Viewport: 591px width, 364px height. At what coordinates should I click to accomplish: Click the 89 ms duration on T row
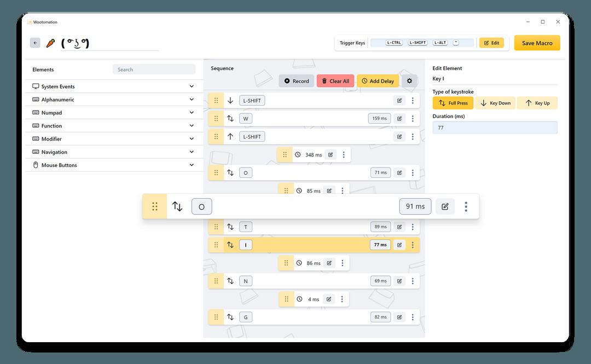point(381,227)
